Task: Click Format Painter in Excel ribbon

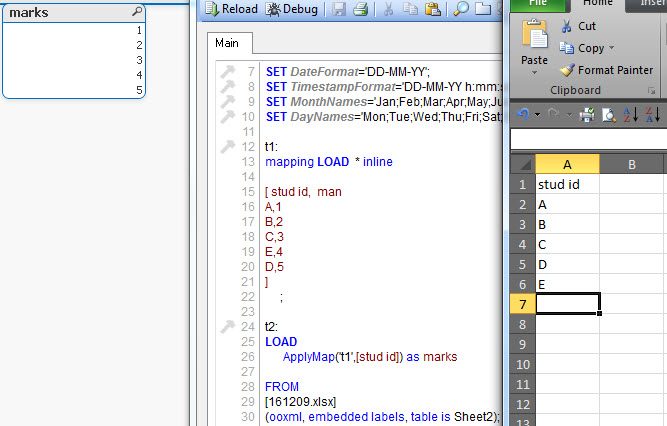Action: (606, 70)
